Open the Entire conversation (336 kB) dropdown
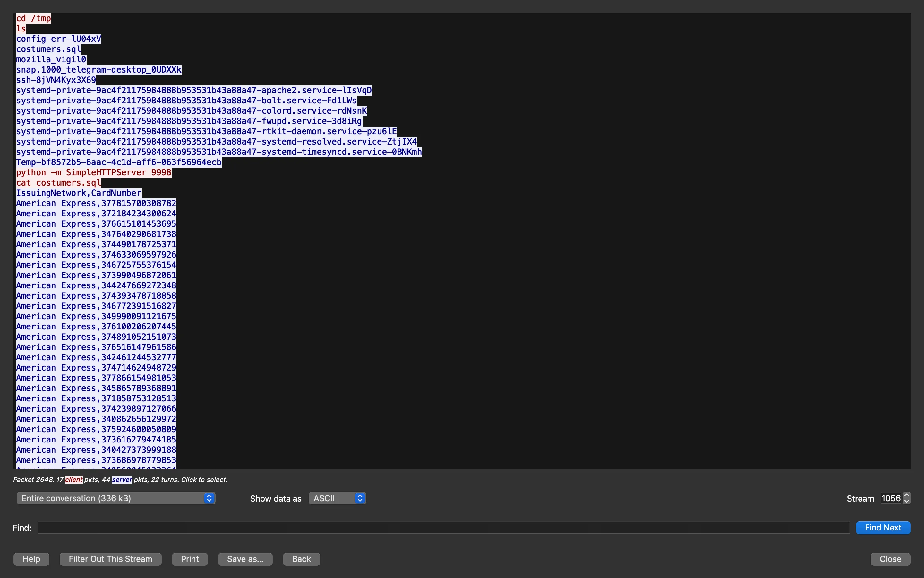The height and width of the screenshot is (578, 924). [116, 498]
